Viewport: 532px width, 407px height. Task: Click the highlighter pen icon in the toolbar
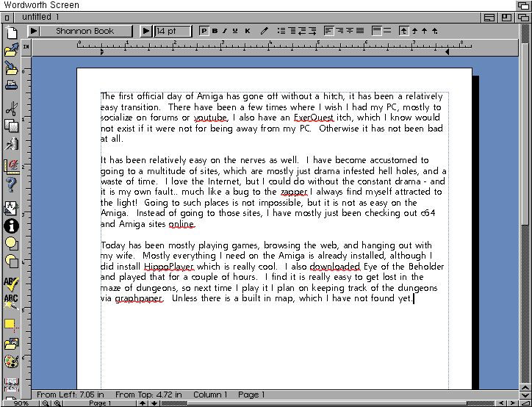click(264, 31)
